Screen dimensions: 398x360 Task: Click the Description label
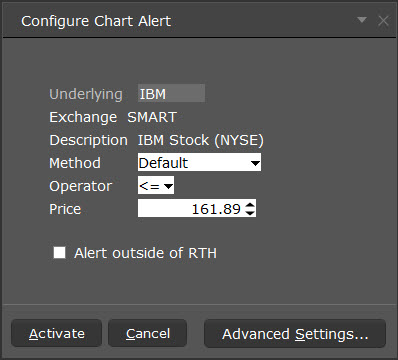pyautogui.click(x=88, y=140)
